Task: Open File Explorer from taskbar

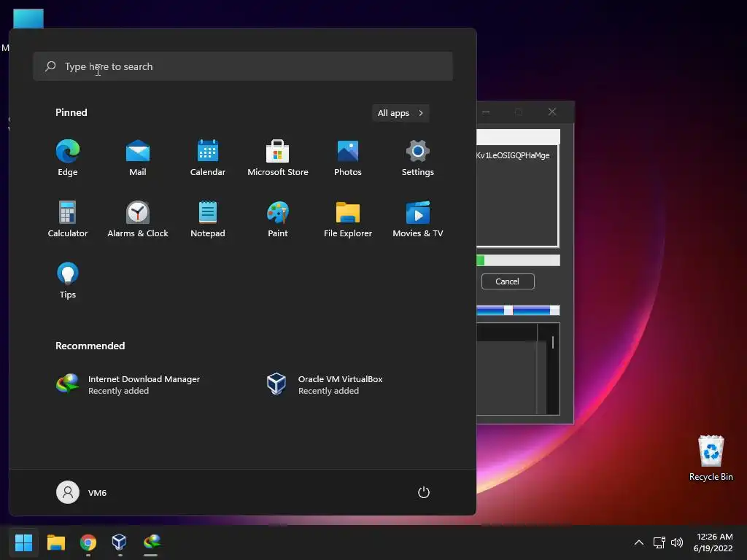Action: coord(55,542)
